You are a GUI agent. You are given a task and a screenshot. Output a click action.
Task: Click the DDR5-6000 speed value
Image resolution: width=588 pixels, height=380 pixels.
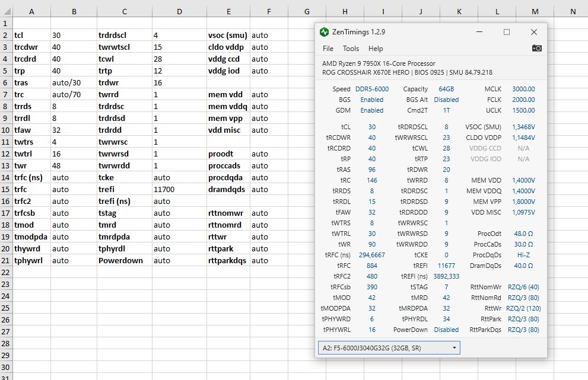(372, 89)
